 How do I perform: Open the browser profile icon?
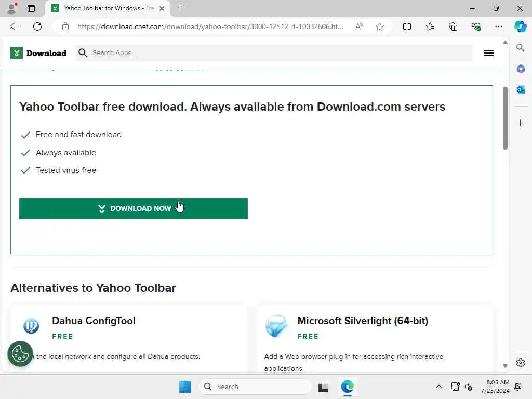click(x=12, y=8)
